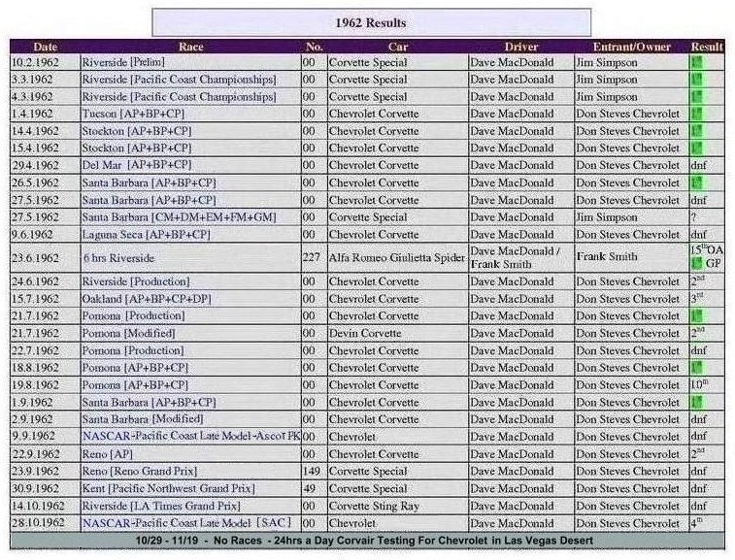The image size is (735, 560).
Task: Open the 'Santa Barbara [Modified]' race link
Action: 143,419
